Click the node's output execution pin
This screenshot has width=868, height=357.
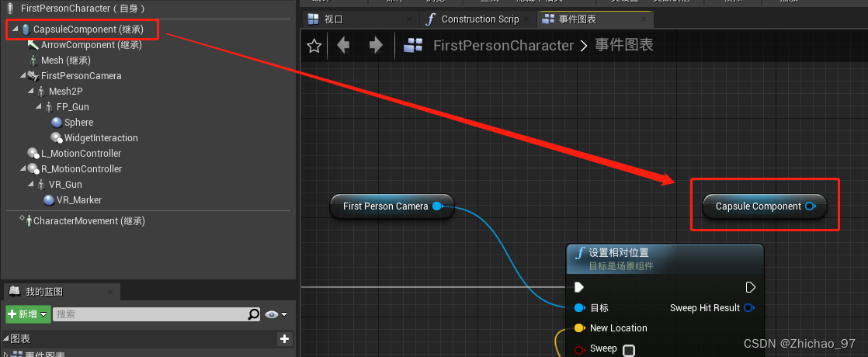point(750,287)
